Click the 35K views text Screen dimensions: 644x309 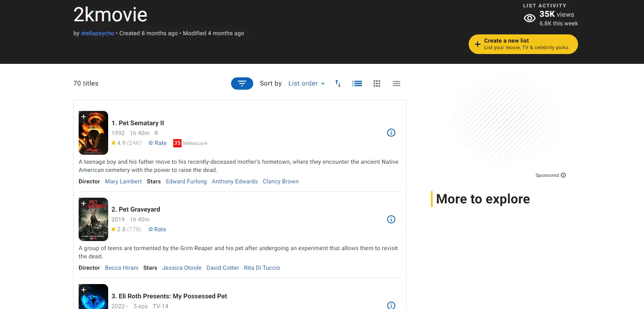[x=557, y=14]
